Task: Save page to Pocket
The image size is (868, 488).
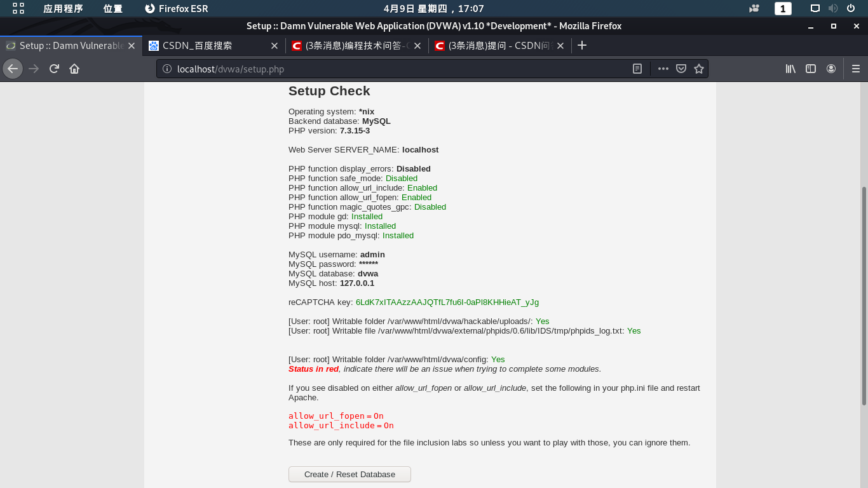Action: [x=681, y=69]
